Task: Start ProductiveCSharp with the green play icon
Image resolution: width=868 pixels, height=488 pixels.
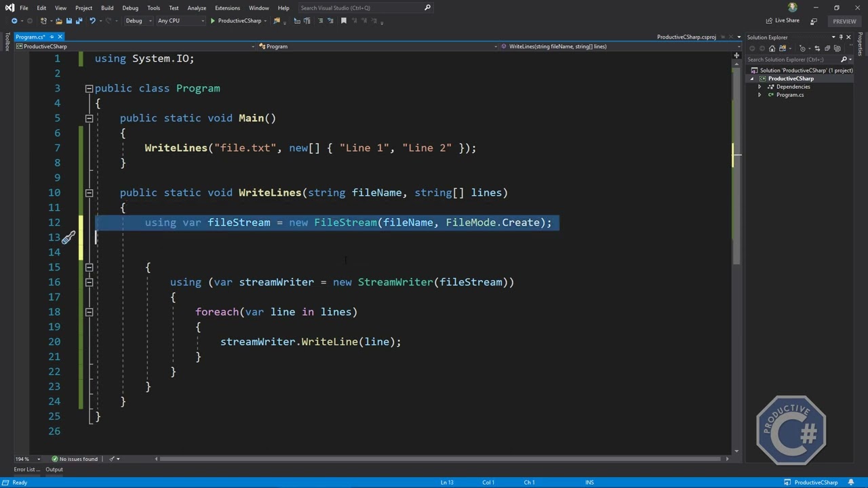Action: click(213, 21)
